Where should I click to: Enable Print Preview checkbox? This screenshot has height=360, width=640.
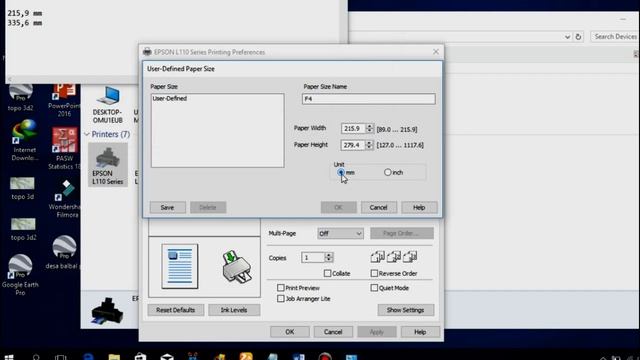tap(280, 288)
